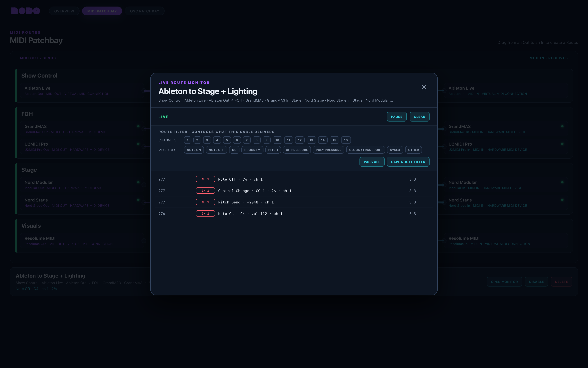
Task: Click the OPEN MONITOR button behind dialog
Action: (504, 282)
